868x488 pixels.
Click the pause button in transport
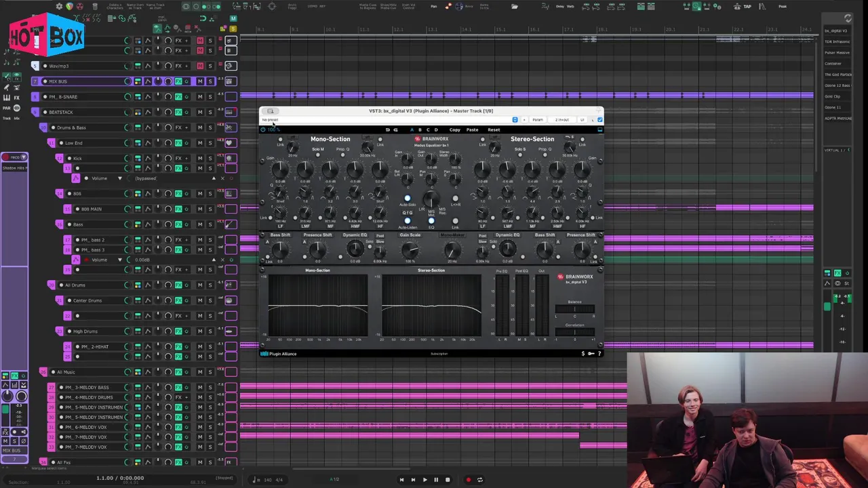[x=436, y=480]
